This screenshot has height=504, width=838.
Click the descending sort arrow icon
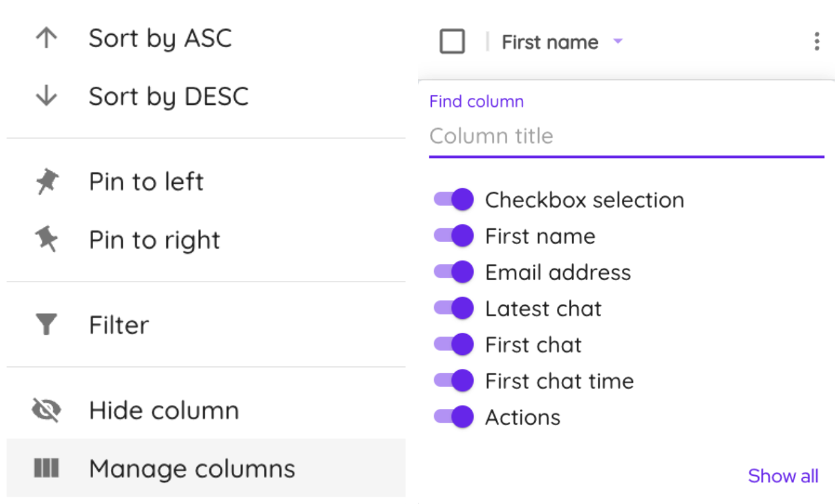(x=46, y=96)
